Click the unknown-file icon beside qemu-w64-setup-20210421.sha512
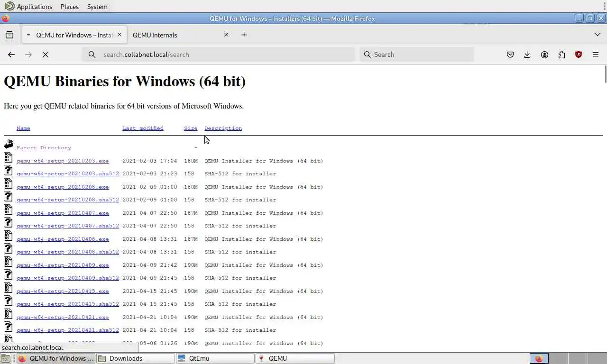Viewport: 607px width, 364px height. 8,327
